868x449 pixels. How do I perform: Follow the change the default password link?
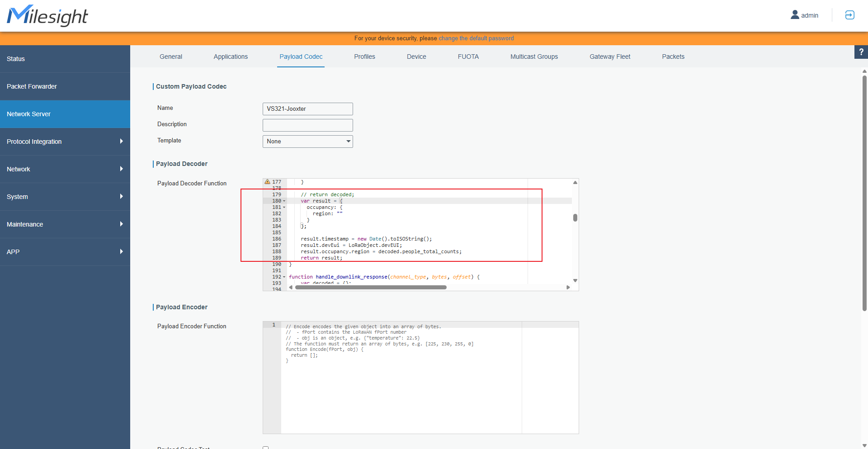pyautogui.click(x=476, y=38)
